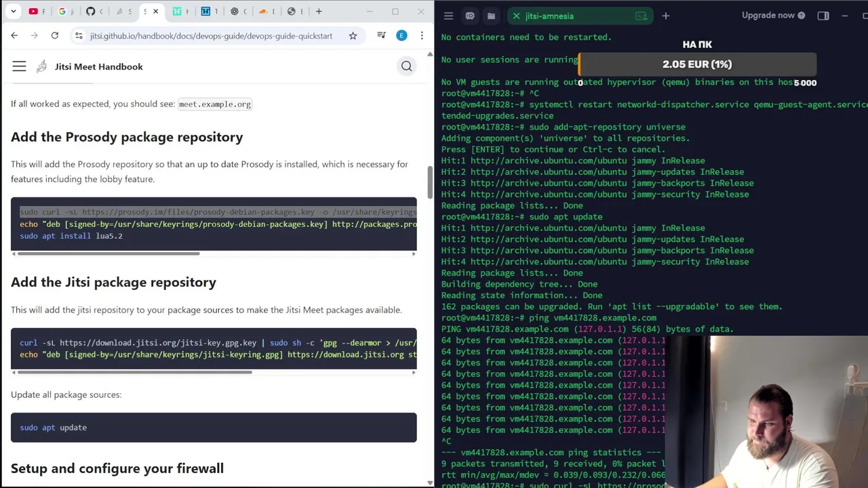
Task: Switch to the YouTube tab
Action: [x=37, y=12]
